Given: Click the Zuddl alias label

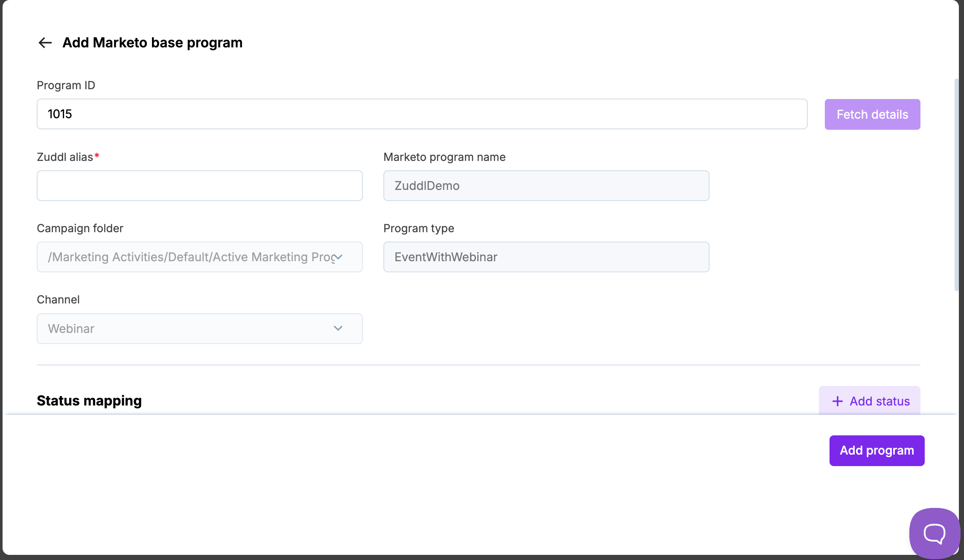Looking at the screenshot, I should (x=65, y=157).
